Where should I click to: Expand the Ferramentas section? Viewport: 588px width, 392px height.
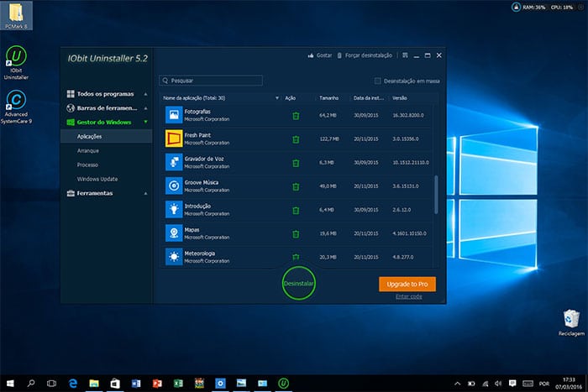pyautogui.click(x=145, y=193)
